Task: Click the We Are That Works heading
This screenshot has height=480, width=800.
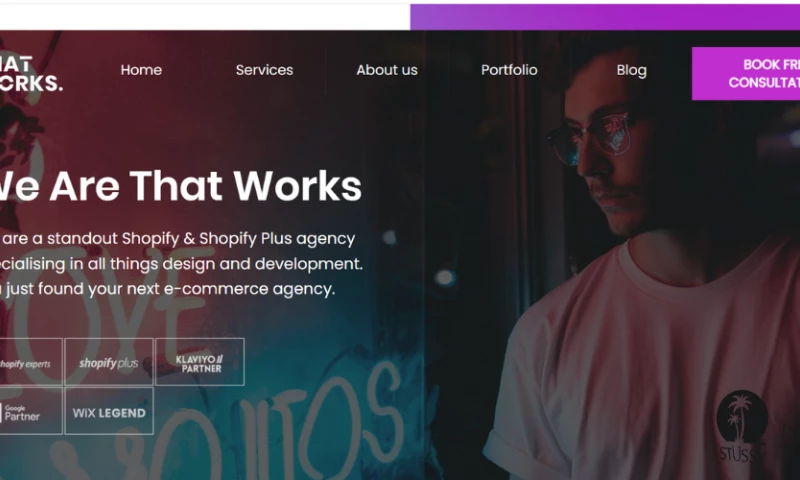Action: pos(181,186)
